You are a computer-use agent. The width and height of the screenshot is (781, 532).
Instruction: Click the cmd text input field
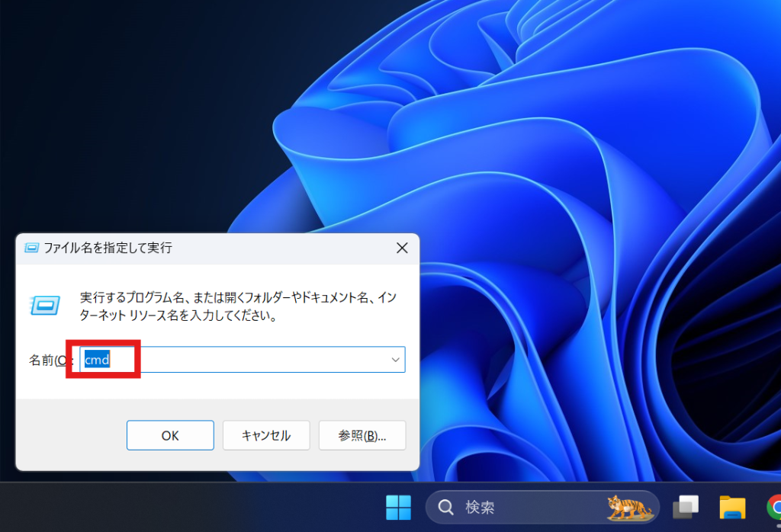242,359
